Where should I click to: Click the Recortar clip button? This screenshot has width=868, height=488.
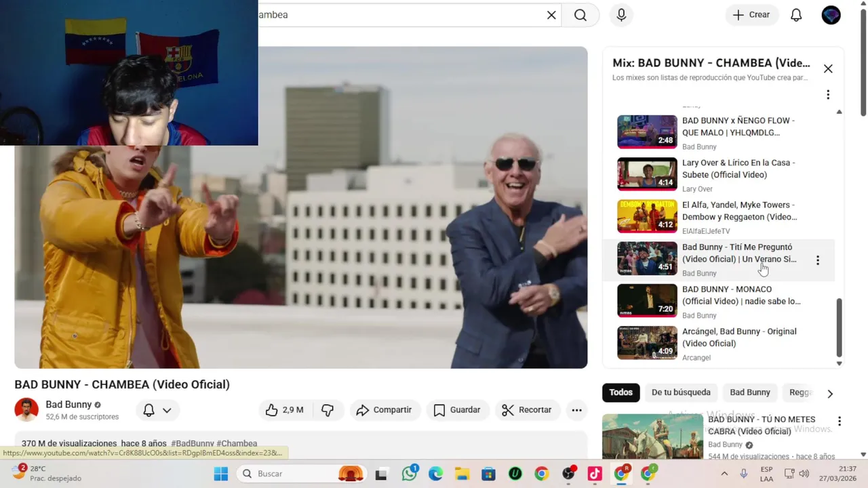click(x=527, y=410)
